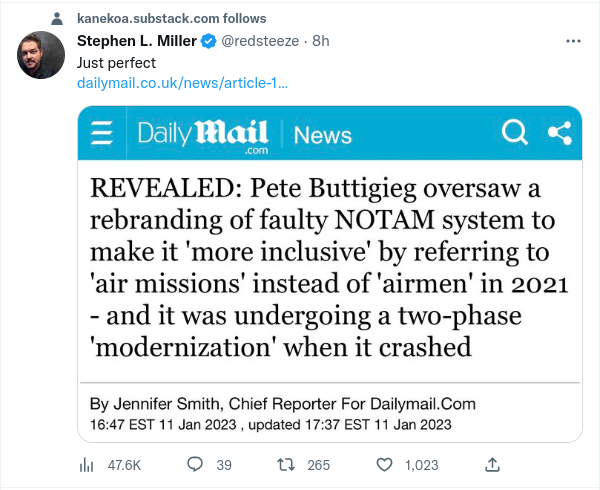This screenshot has height=490, width=600.
Task: Click Stephen L. Miller's profile avatar
Action: pos(43,55)
